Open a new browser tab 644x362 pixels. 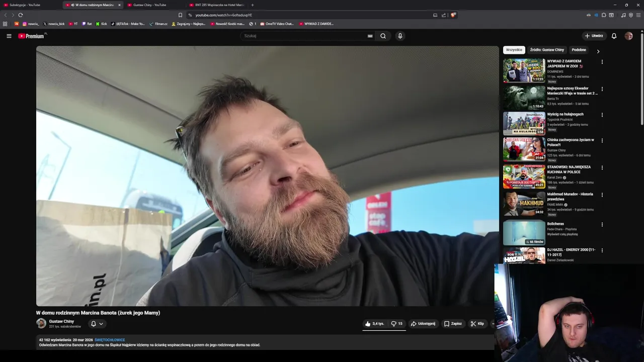point(252,5)
